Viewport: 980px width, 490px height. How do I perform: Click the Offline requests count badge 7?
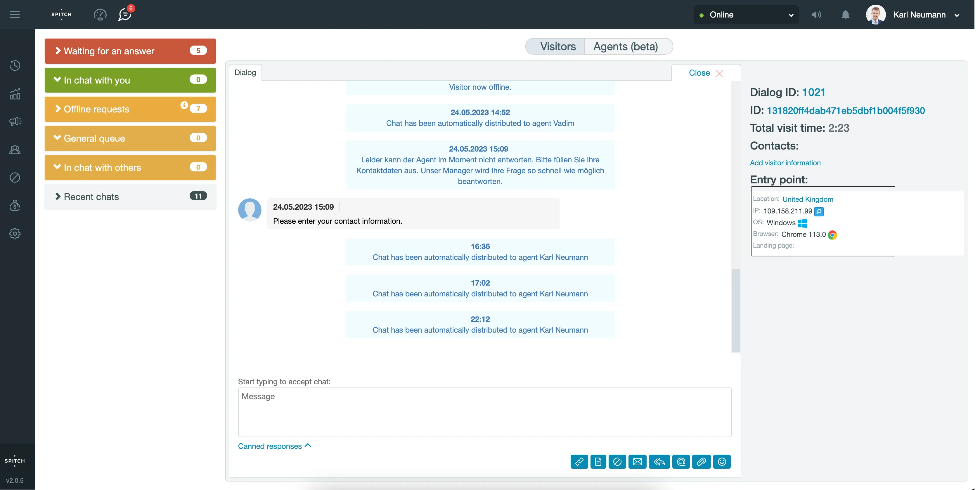click(198, 109)
